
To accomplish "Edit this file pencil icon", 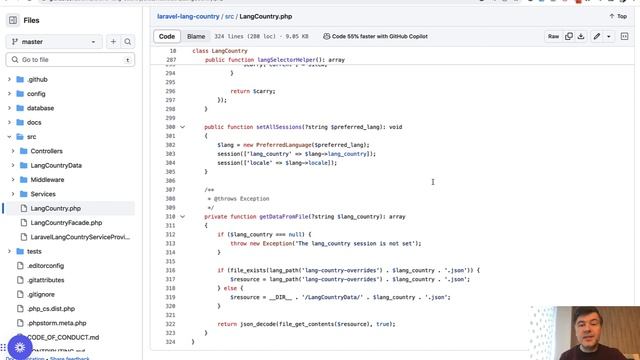I will click(597, 36).
